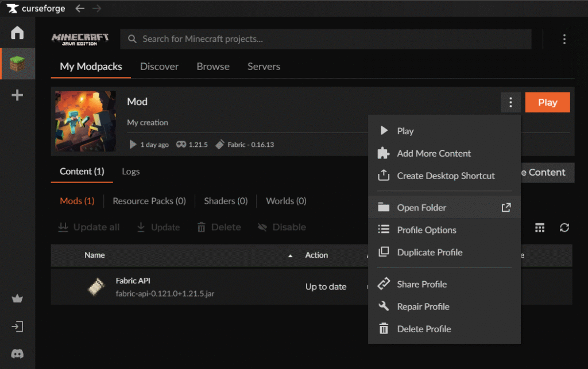
Task: Click the Delete button in the toolbar
Action: [x=219, y=227]
